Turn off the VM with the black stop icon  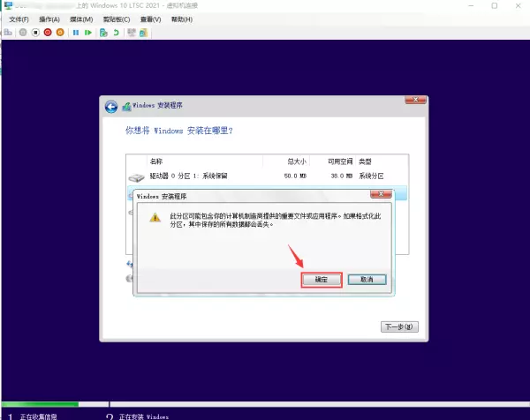pyautogui.click(x=35, y=33)
